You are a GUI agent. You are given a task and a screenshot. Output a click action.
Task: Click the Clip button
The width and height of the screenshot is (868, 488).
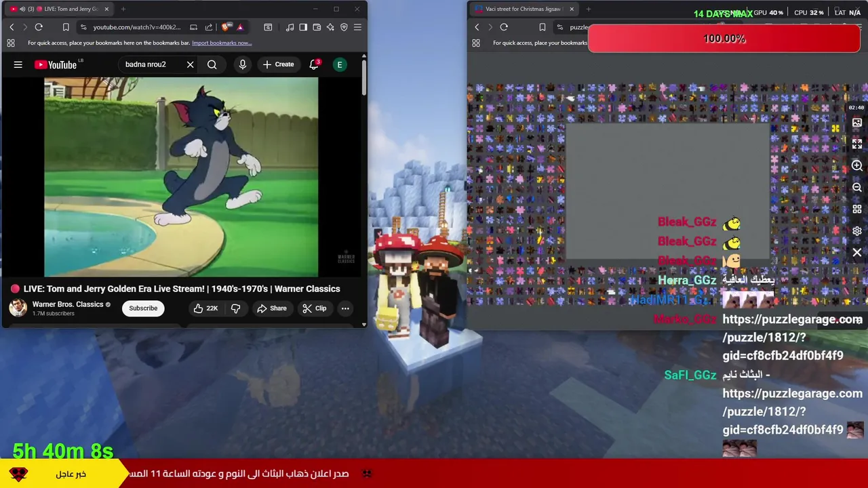tap(315, 308)
